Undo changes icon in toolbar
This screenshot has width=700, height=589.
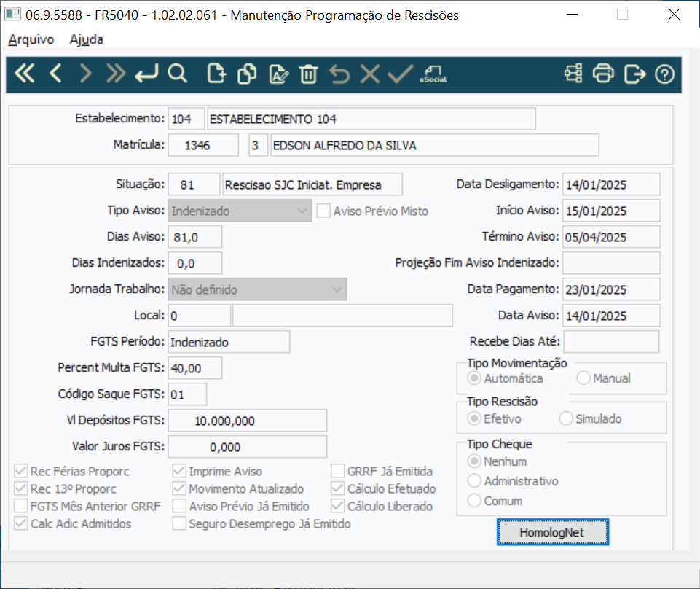click(339, 74)
